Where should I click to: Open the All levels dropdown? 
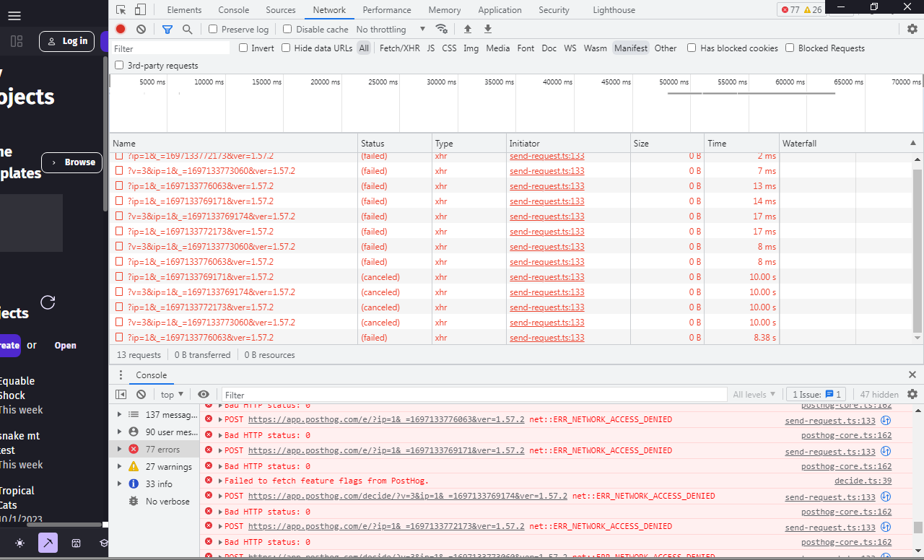(x=754, y=394)
